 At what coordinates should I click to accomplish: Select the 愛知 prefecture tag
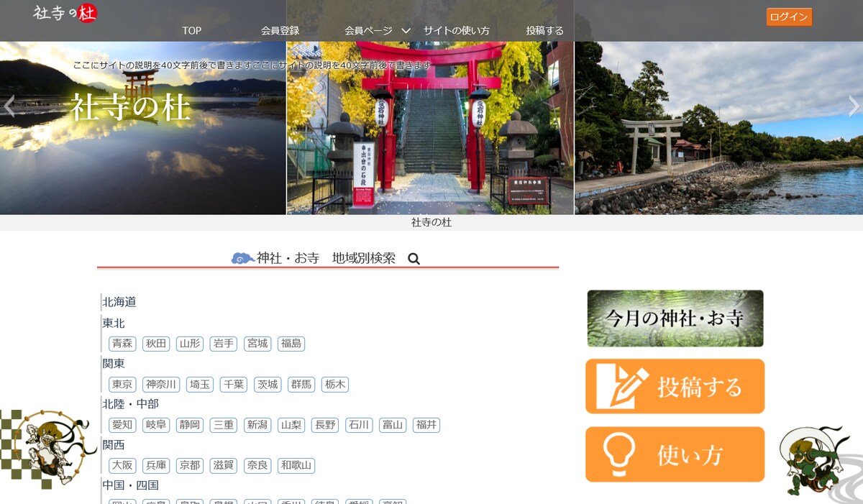pos(122,425)
